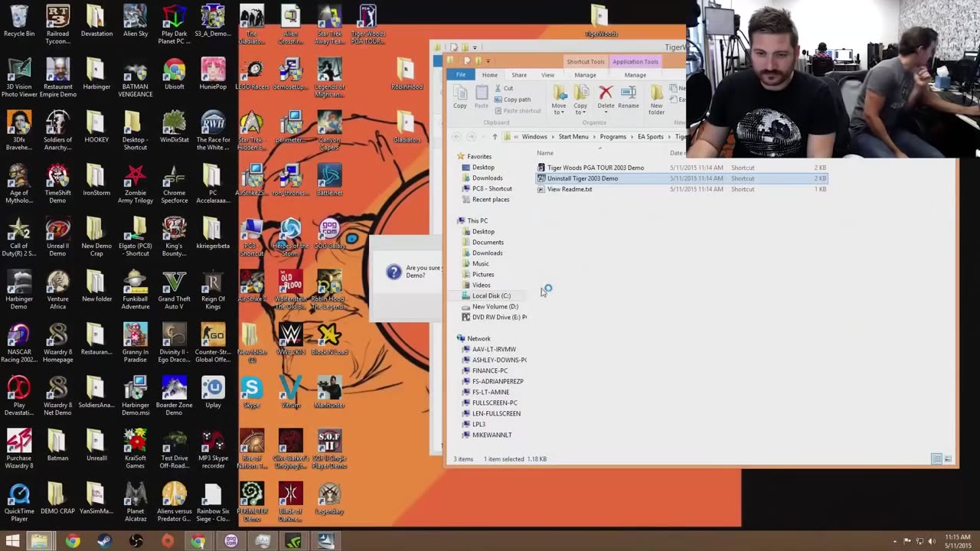Viewport: 980px width, 551px height.
Task: Select the Uplay desktop icon
Action: coord(213,393)
